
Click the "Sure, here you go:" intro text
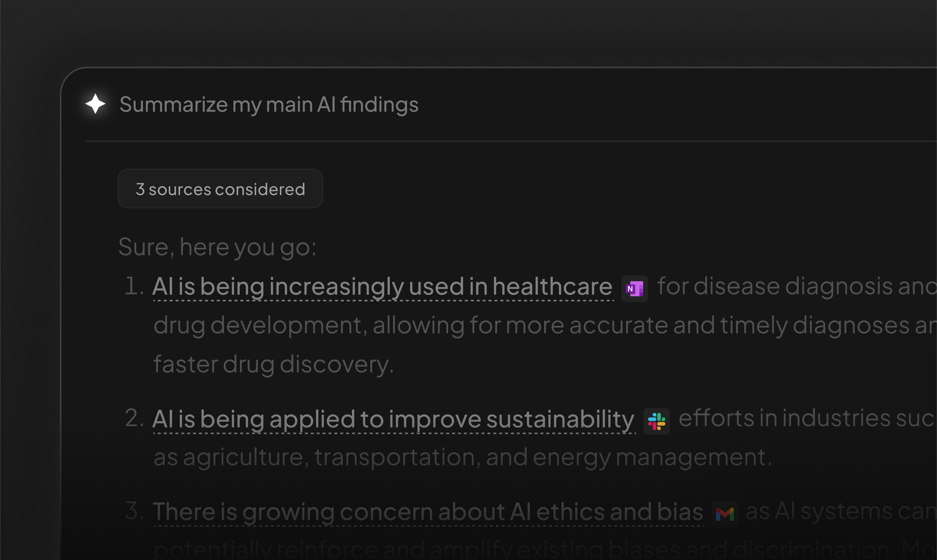(217, 247)
